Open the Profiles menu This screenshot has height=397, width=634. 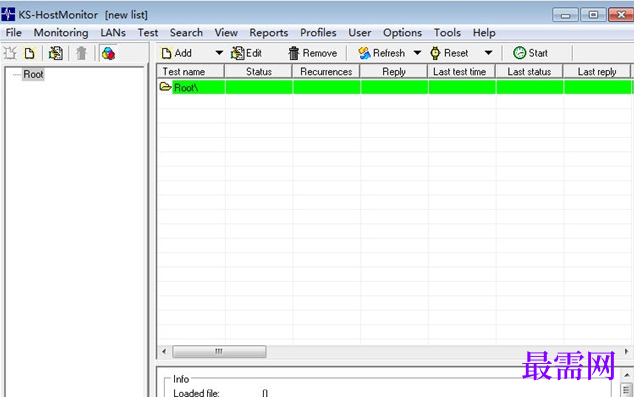(318, 33)
